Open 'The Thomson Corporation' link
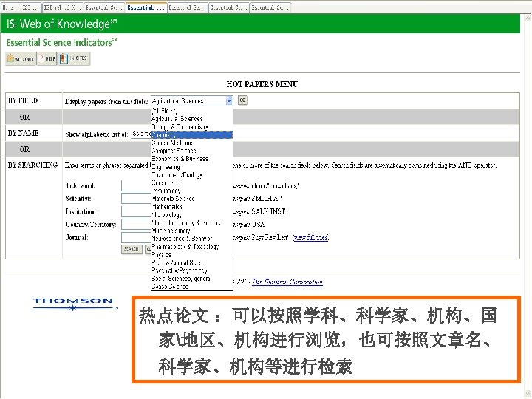The height and width of the screenshot is (399, 532). click(287, 282)
